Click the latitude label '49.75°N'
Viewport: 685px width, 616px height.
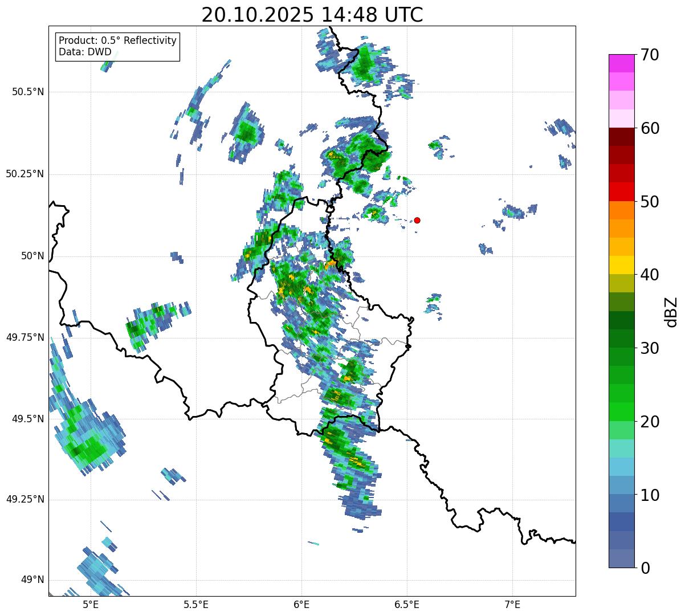(x=25, y=337)
